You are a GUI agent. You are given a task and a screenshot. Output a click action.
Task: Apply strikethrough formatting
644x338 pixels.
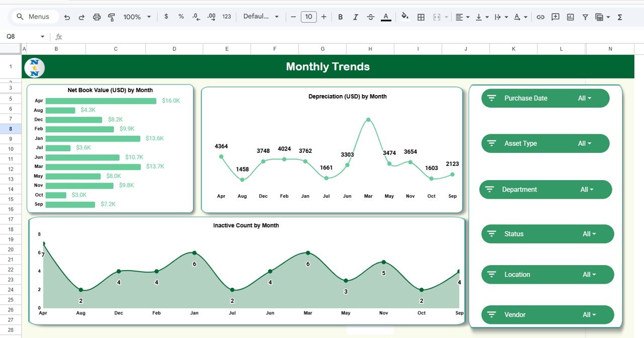tap(370, 17)
